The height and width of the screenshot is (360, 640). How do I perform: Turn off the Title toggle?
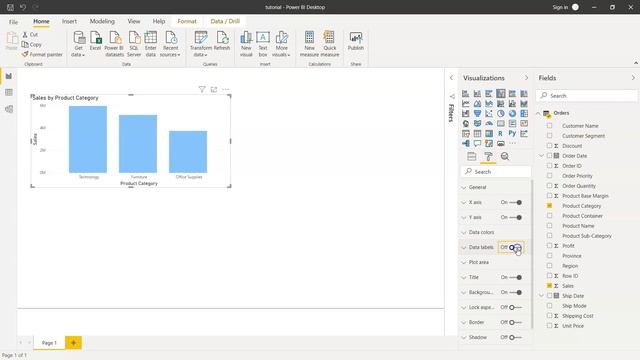pos(516,278)
